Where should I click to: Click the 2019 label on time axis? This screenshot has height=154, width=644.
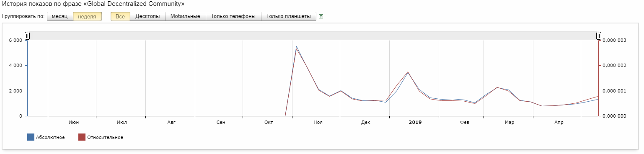415,122
